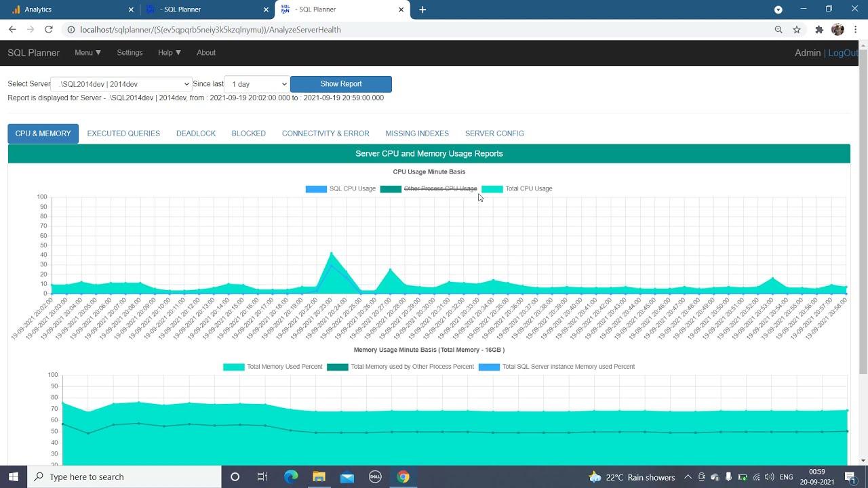This screenshot has height=488, width=868.
Task: Click the browser Back arrow
Action: pyautogui.click(x=12, y=29)
